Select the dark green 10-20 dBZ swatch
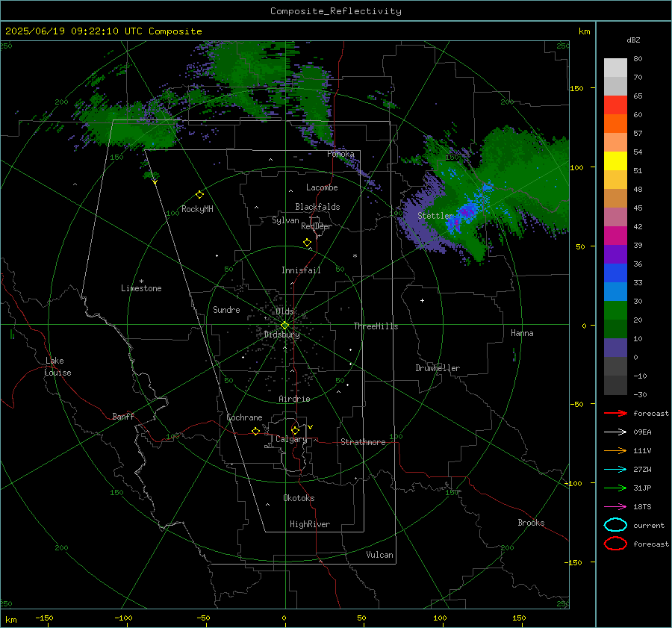Viewport: 672px width, 628px height. coord(615,329)
